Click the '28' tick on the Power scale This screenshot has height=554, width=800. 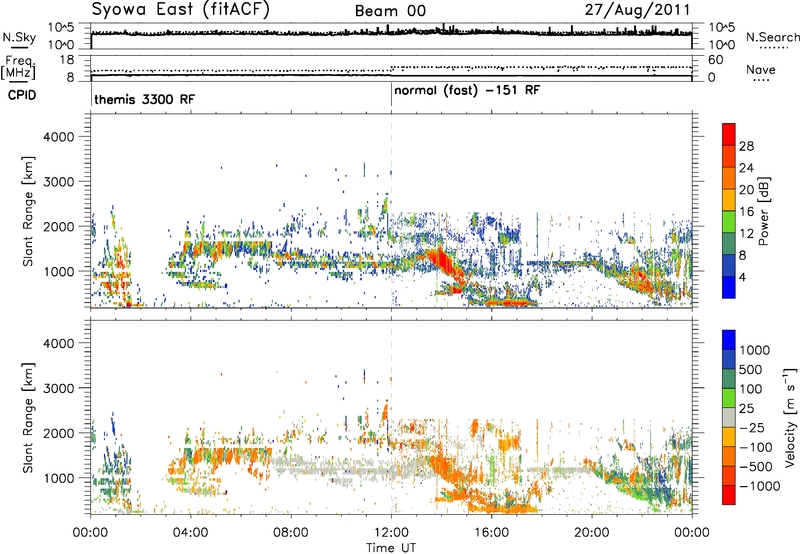pos(746,146)
